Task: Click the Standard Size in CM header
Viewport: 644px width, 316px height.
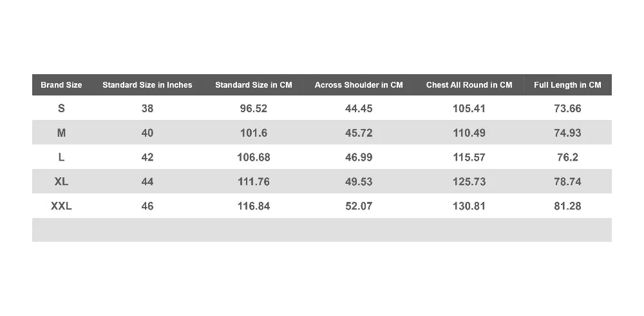Action: click(253, 84)
